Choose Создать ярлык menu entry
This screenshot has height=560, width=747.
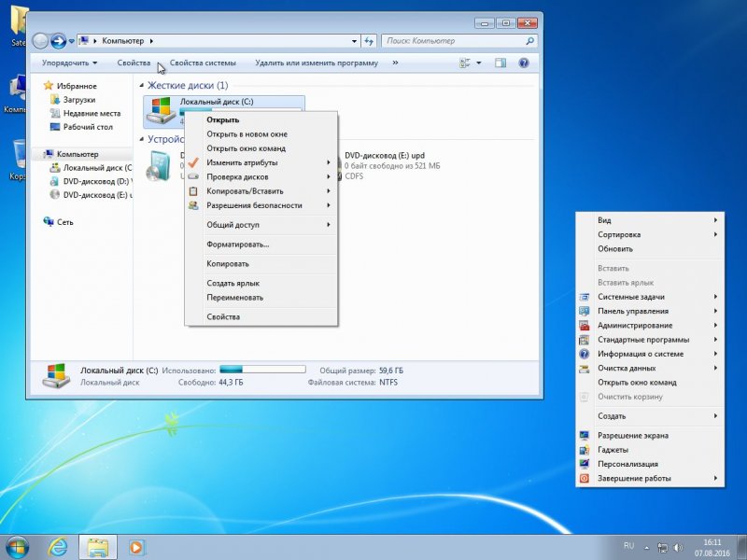tap(261, 283)
